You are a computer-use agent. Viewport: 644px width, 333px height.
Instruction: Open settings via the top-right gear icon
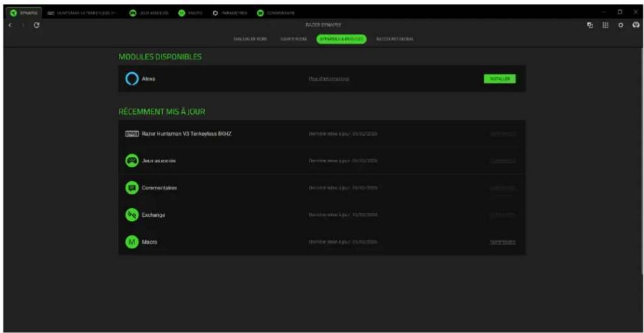pos(620,25)
